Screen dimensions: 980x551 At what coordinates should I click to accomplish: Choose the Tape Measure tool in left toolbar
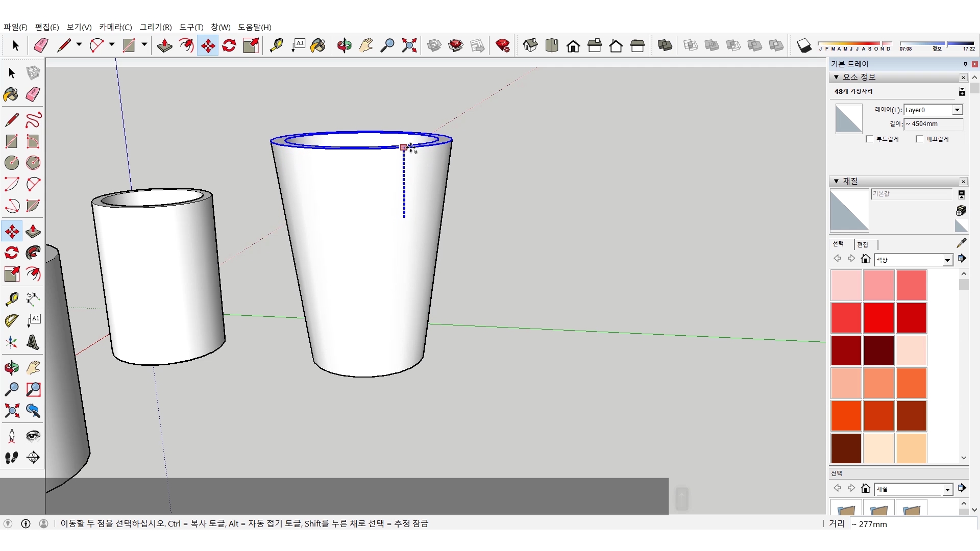pos(12,298)
